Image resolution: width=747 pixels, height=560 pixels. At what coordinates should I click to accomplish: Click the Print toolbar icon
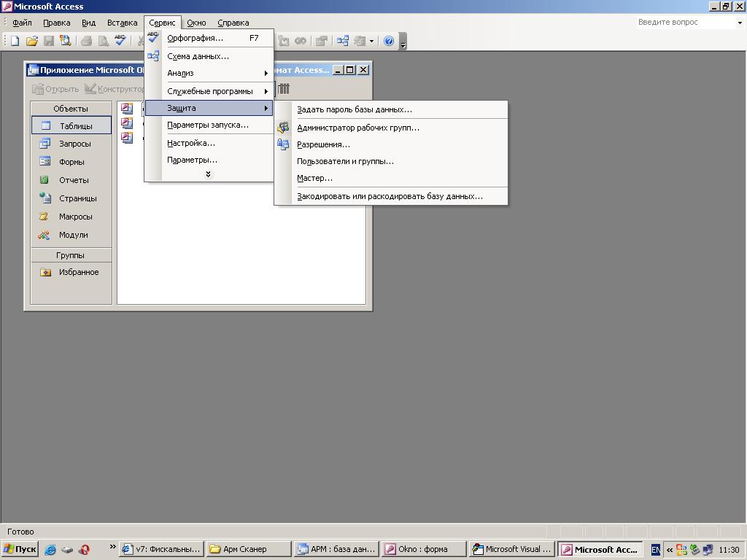pos(86,41)
